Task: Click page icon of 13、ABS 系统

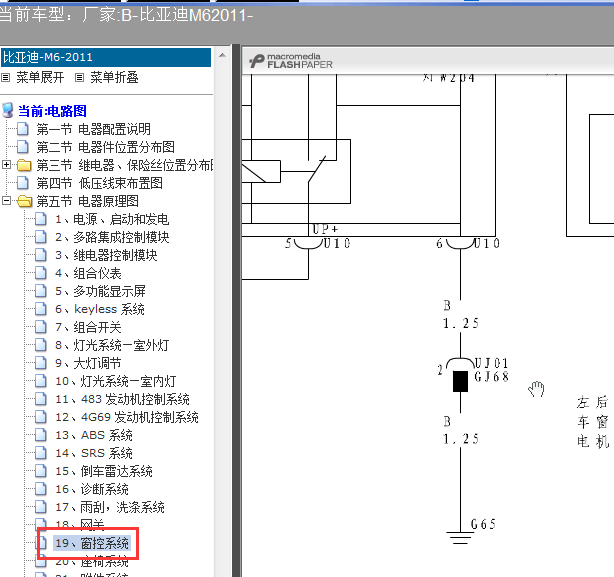Action: pyautogui.click(x=41, y=435)
